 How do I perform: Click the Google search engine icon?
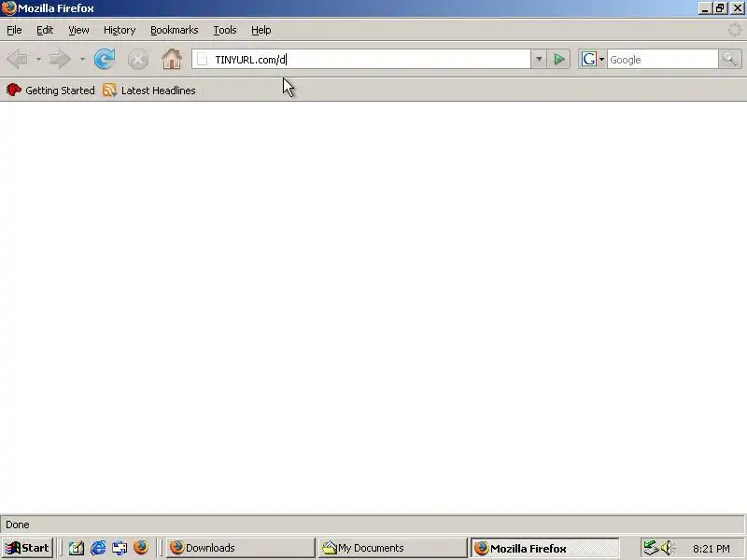click(588, 60)
